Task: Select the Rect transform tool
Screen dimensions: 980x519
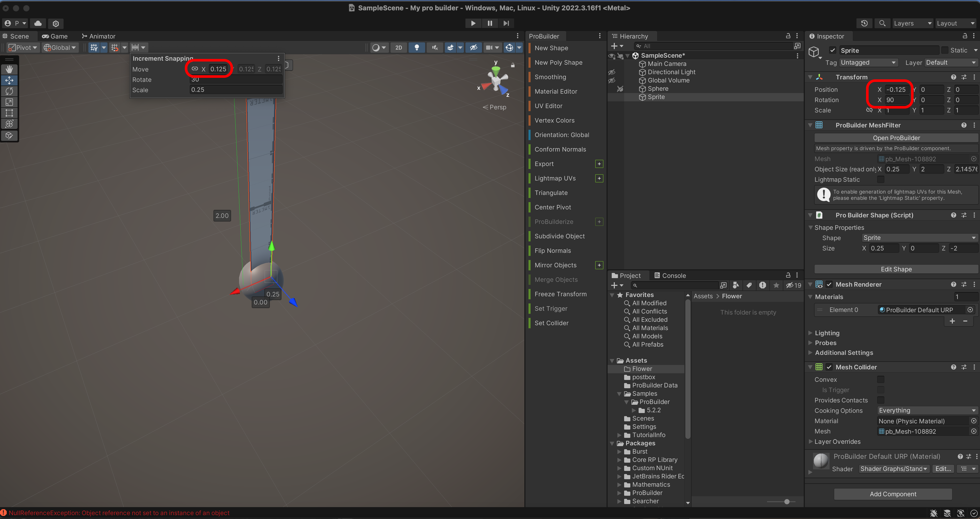Action: [x=10, y=113]
